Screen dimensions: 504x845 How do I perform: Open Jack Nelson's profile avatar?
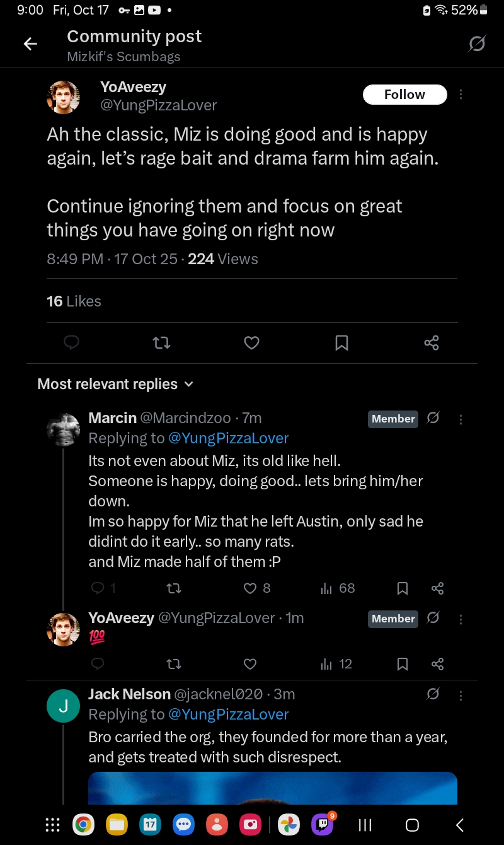pyautogui.click(x=63, y=706)
